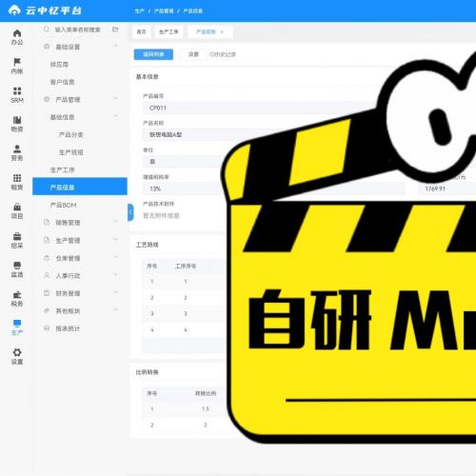476x476 pixels.
Task: Click the menu name search field
Action: point(77,30)
